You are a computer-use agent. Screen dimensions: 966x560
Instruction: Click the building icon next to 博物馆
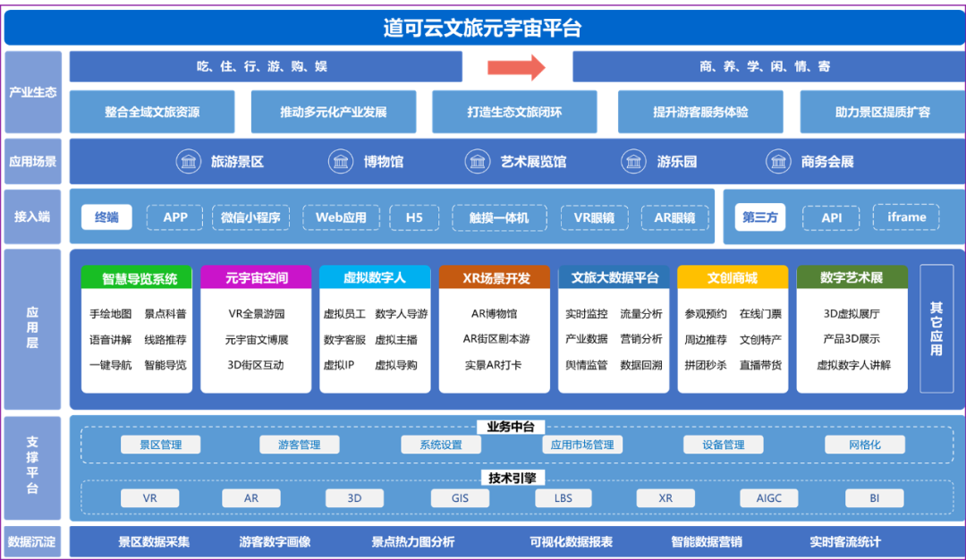pos(341,162)
